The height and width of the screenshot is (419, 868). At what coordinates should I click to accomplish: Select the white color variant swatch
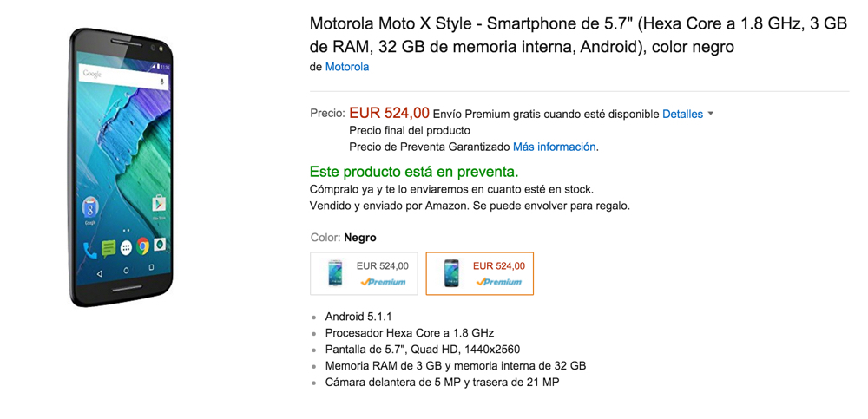(x=364, y=273)
